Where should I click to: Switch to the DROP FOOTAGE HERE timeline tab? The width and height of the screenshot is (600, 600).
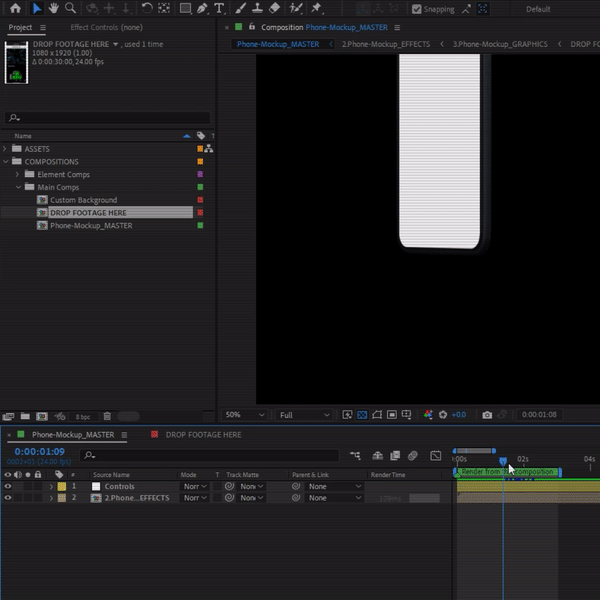pos(203,435)
